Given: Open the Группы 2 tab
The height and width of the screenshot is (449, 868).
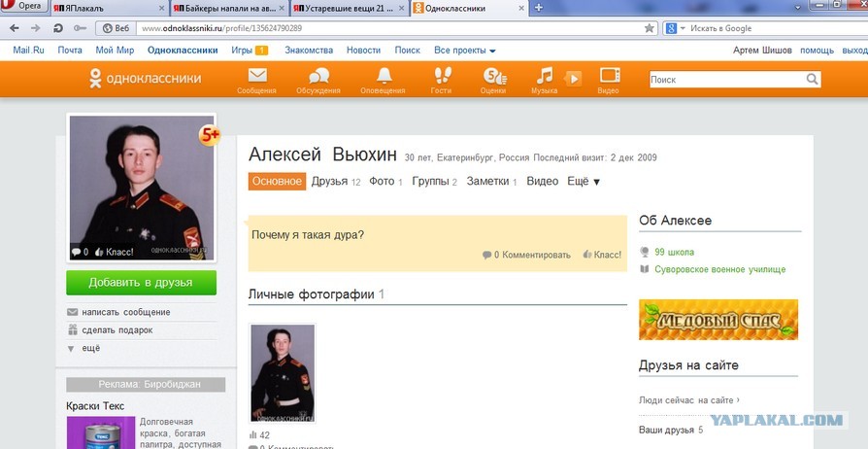Looking at the screenshot, I should coord(435,182).
